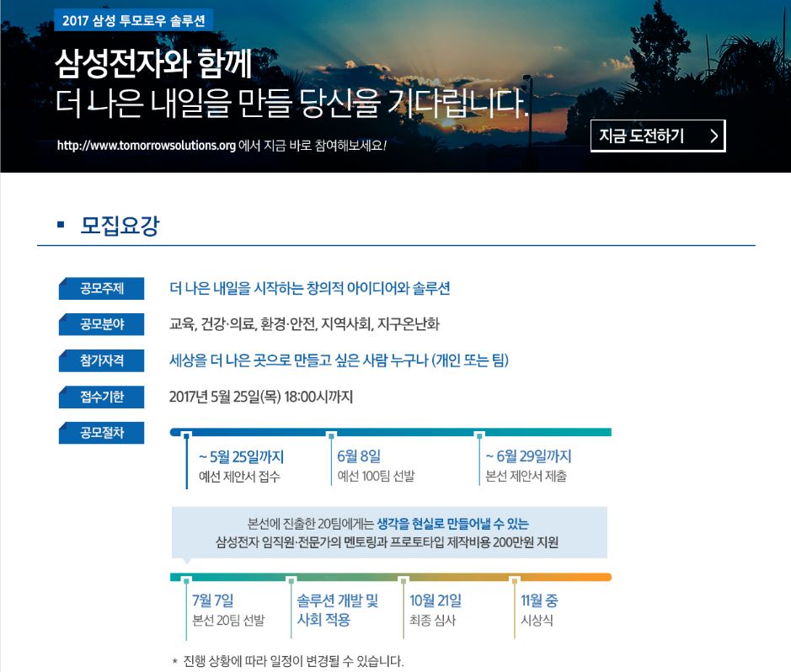Image resolution: width=791 pixels, height=672 pixels.
Task: Click the arrow chevron in the 지금 도전하기 button
Action: click(714, 136)
